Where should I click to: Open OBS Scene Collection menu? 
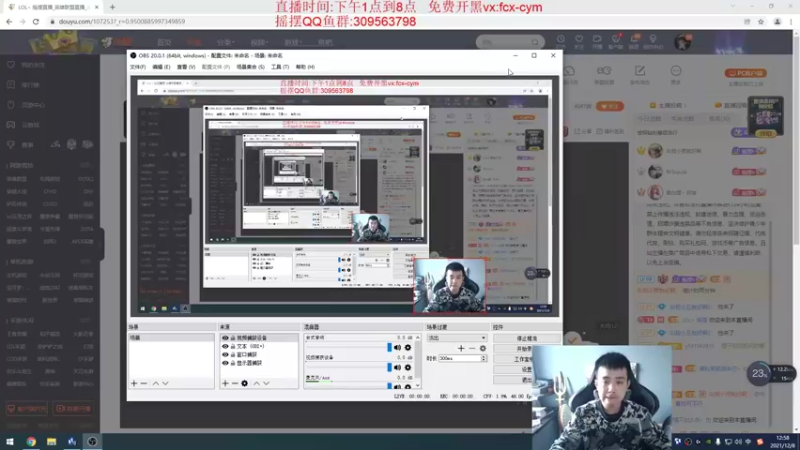251,67
